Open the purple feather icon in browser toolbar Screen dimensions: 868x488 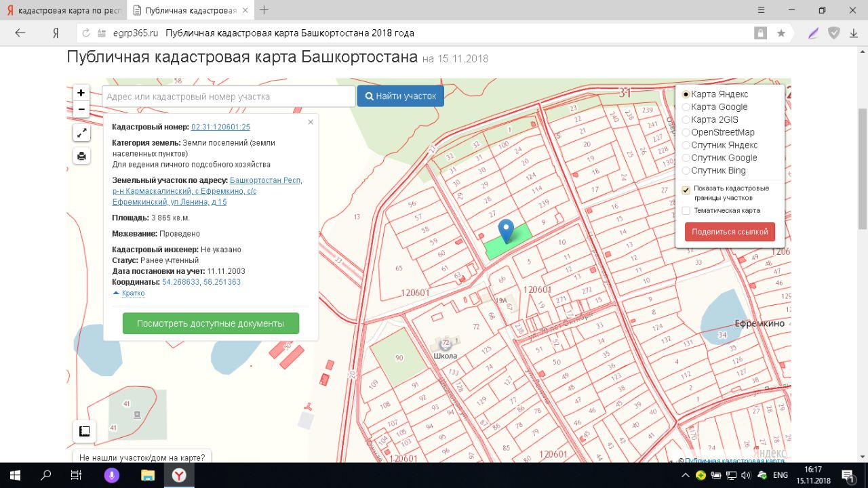tap(814, 33)
